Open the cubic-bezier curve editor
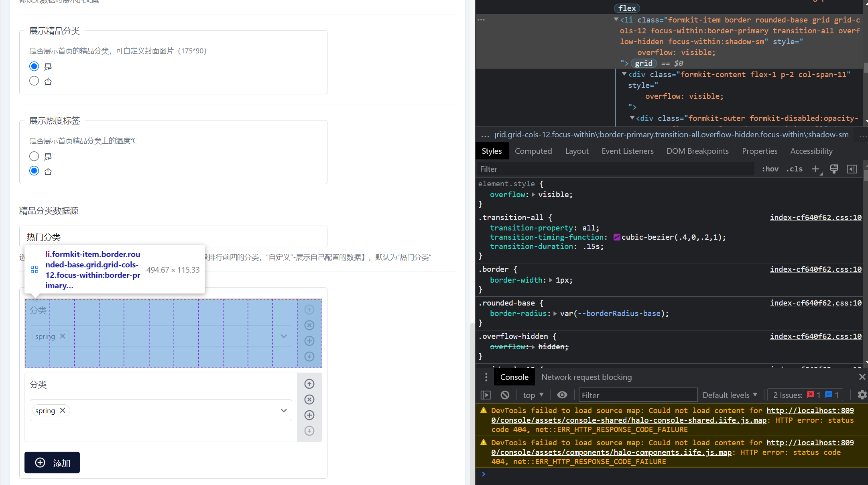The width and height of the screenshot is (868, 485). tap(617, 237)
